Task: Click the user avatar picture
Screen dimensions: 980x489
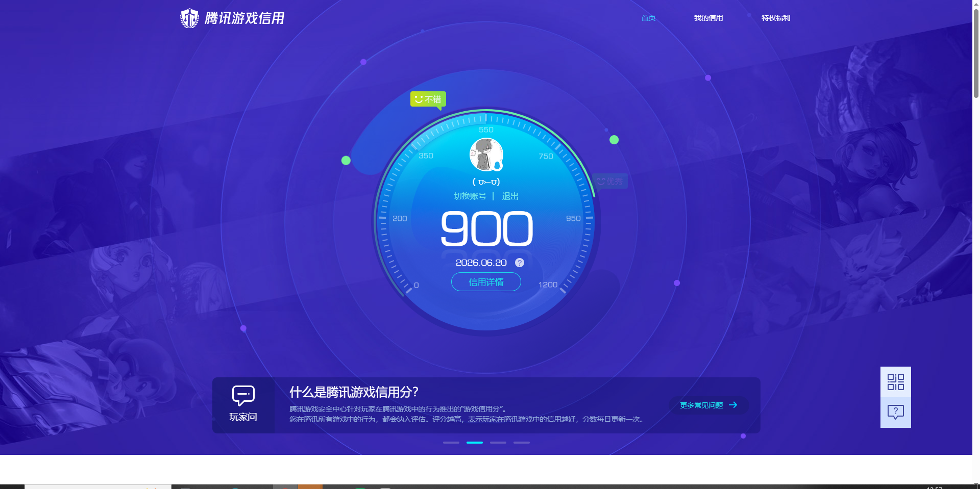Action: (x=486, y=155)
